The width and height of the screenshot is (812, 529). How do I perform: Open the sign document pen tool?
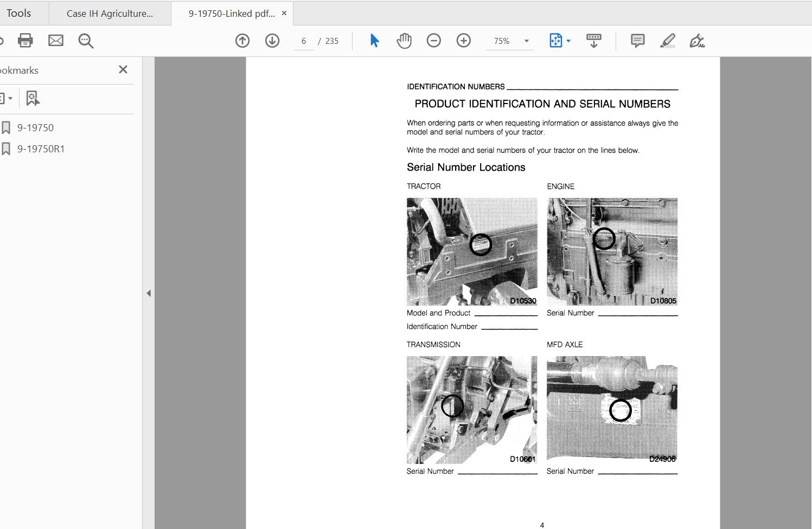click(697, 41)
